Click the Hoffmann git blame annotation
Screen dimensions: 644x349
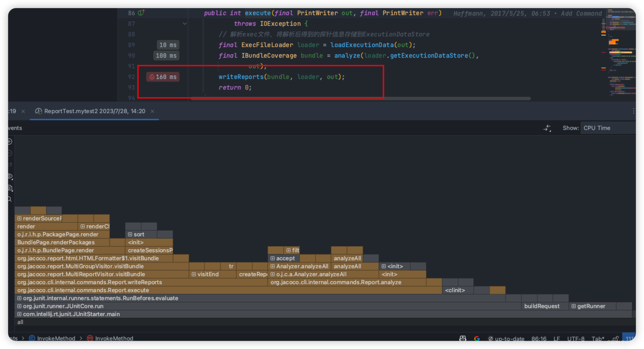(528, 13)
